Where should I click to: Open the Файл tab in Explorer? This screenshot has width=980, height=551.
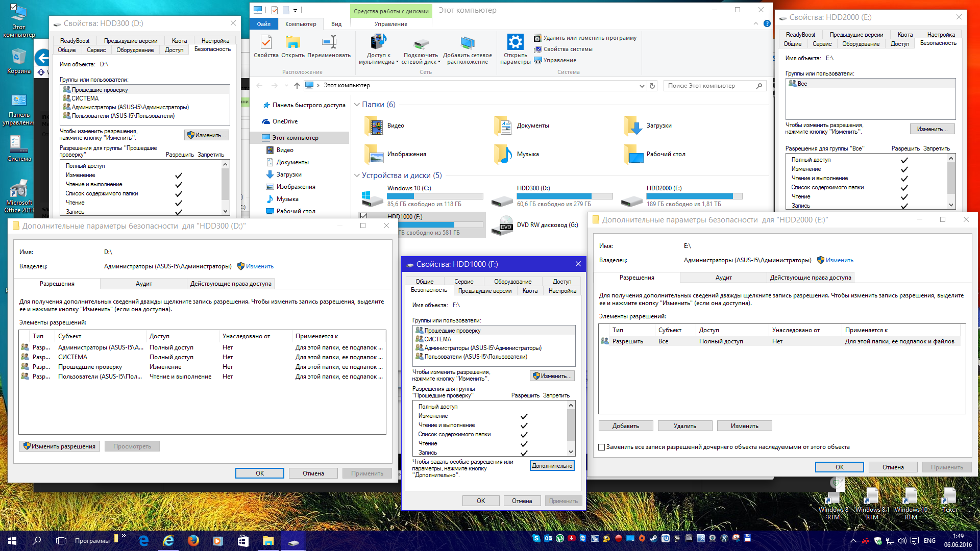[x=264, y=24]
